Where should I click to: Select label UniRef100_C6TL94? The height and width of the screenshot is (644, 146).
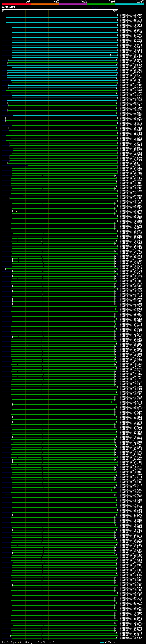click(131, 32)
